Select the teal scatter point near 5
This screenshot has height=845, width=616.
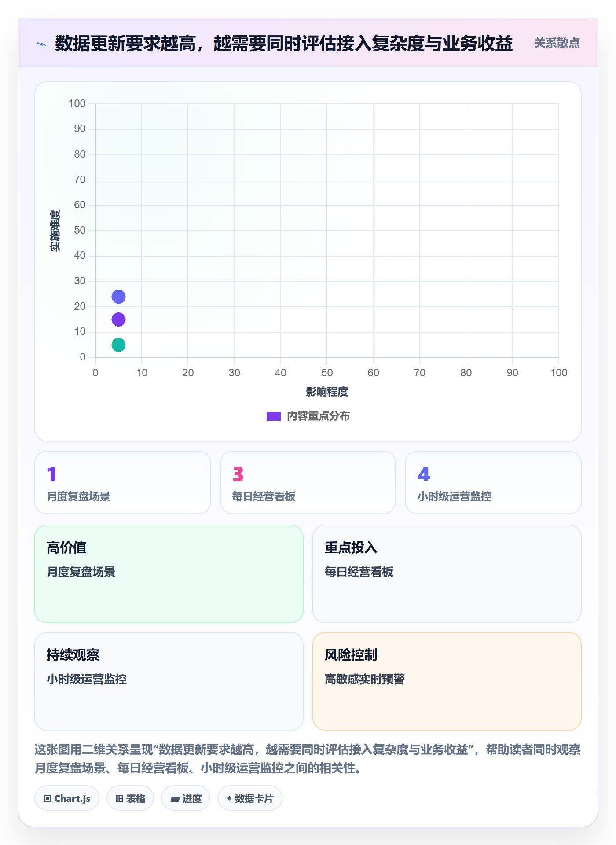118,345
